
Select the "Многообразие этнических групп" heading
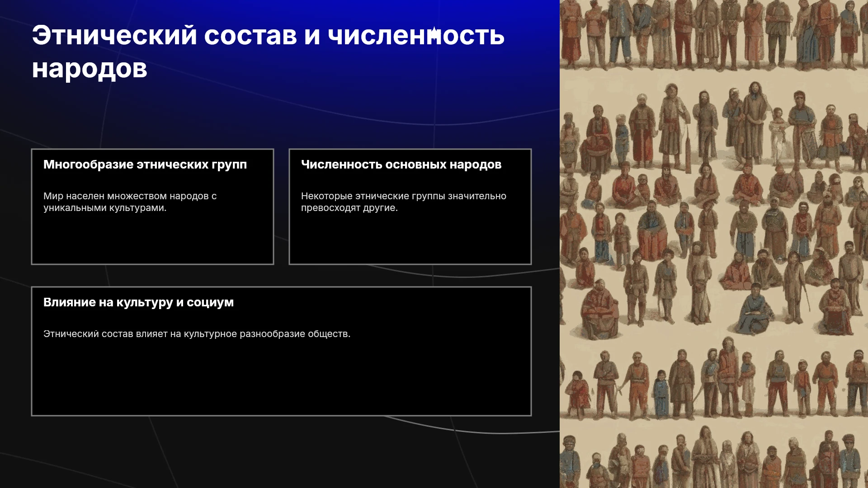(x=145, y=164)
